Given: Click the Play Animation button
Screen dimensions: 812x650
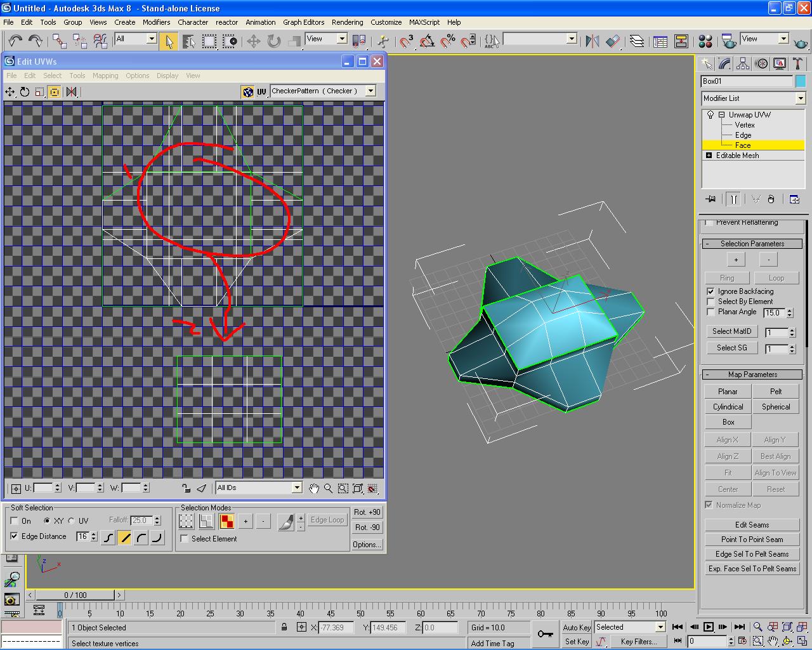Looking at the screenshot, I should coord(709,627).
